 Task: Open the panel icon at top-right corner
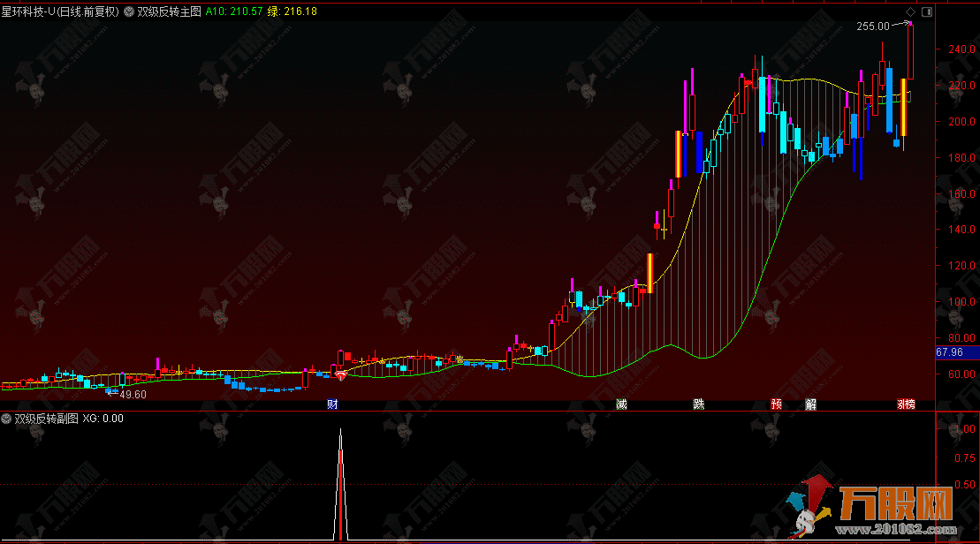pos(926,11)
